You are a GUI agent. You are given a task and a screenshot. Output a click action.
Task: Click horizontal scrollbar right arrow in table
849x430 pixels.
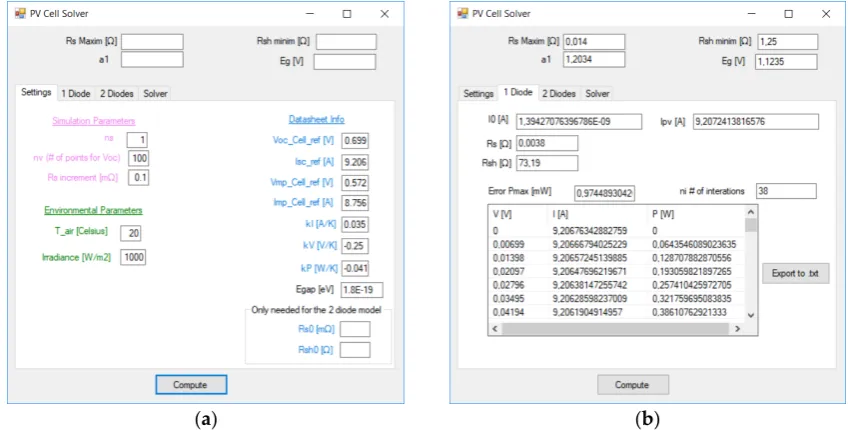(737, 329)
